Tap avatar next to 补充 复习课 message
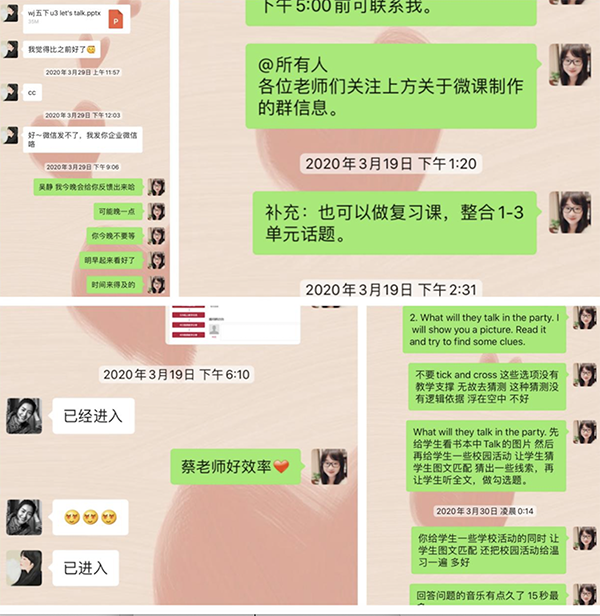This screenshot has height=616, width=600. pyautogui.click(x=570, y=213)
